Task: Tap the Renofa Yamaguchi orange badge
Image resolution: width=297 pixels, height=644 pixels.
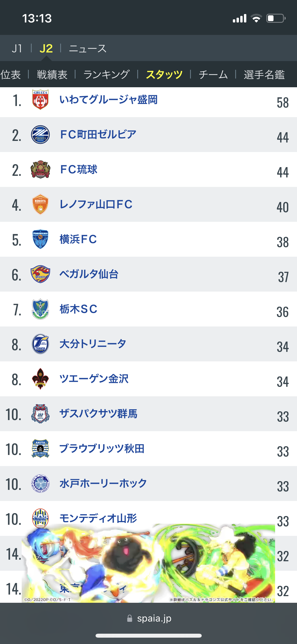Action: [40, 204]
